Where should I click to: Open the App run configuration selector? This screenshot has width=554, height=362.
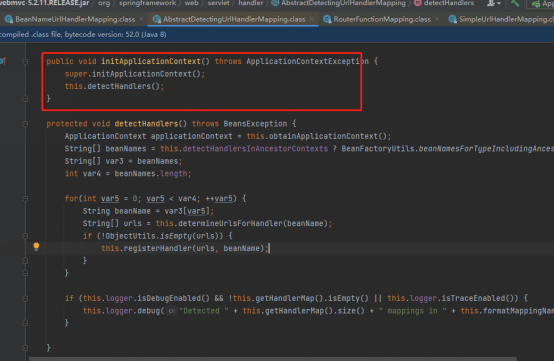542,4
